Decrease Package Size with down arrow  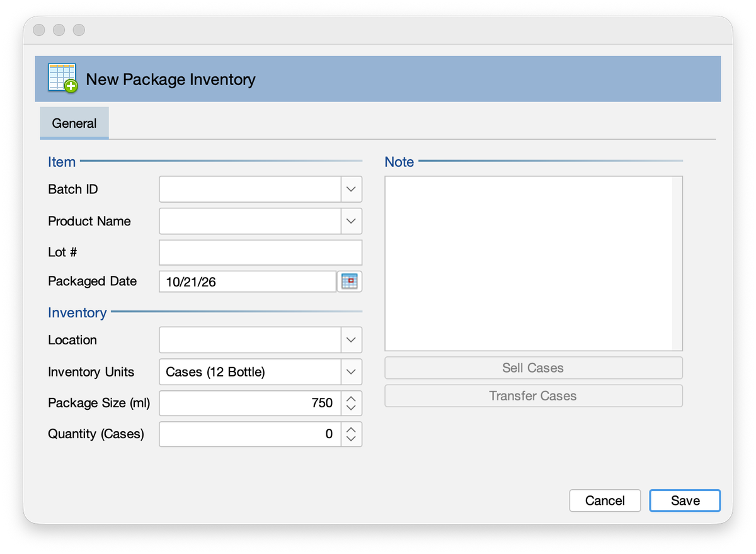352,409
